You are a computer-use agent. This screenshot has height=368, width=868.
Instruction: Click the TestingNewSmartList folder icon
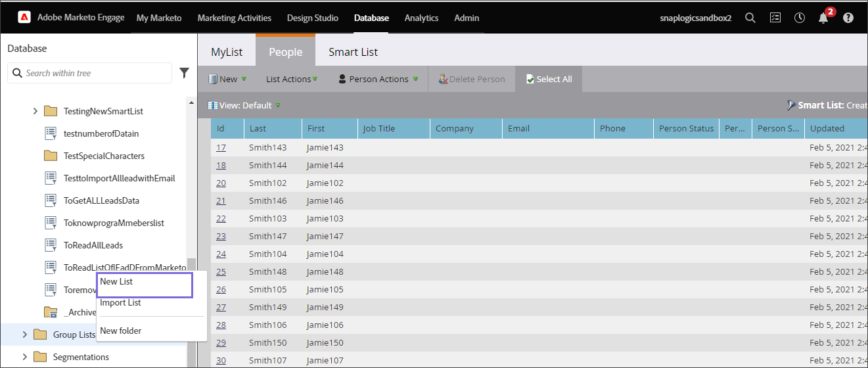coord(51,111)
